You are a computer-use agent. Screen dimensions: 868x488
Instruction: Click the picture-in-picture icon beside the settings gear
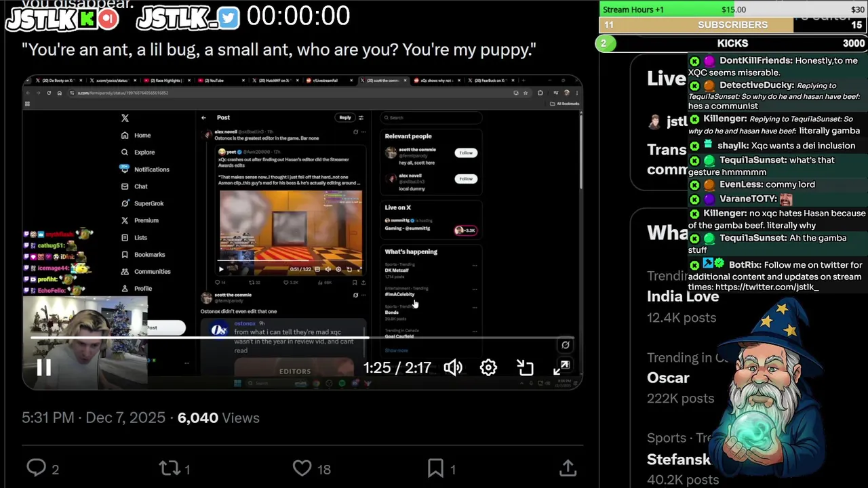[525, 367]
